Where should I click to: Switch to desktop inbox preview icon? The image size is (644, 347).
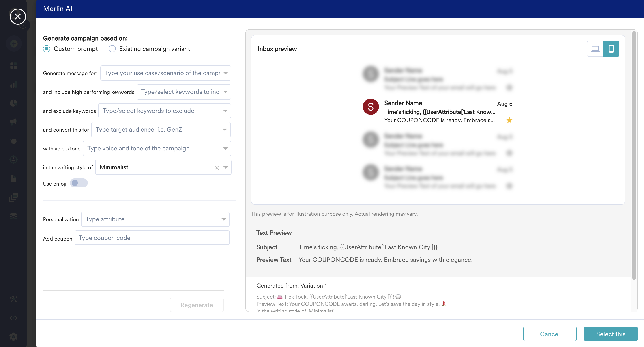595,49
